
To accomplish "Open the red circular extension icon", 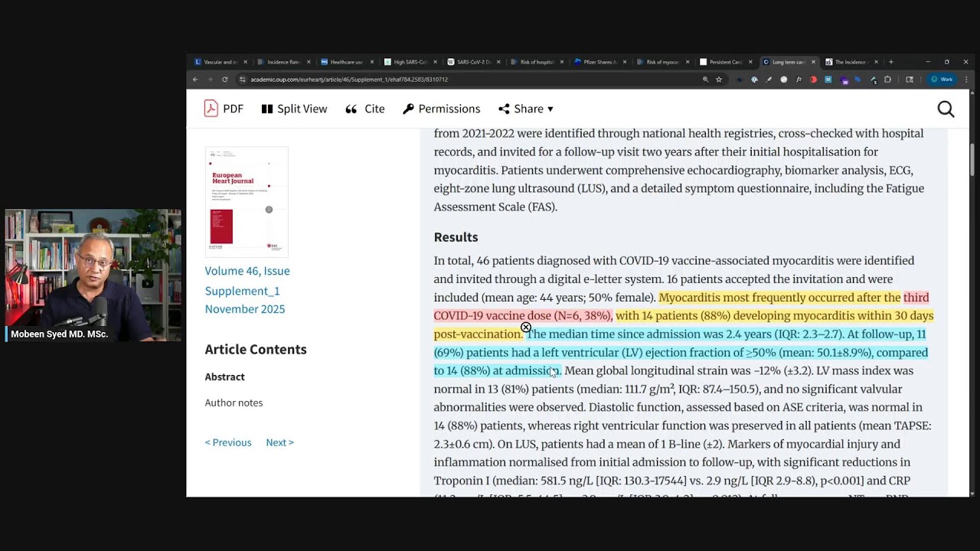I will tap(813, 80).
